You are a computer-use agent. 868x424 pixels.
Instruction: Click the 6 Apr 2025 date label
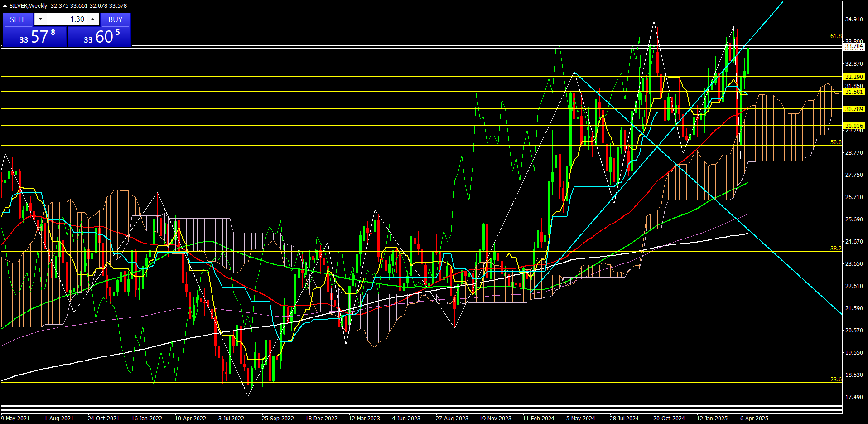754,419
